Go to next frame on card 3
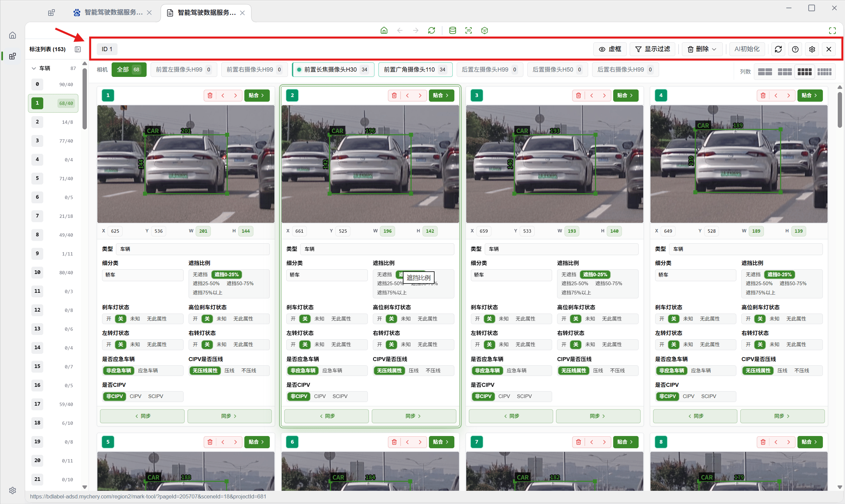The width and height of the screenshot is (845, 504). (x=604, y=95)
